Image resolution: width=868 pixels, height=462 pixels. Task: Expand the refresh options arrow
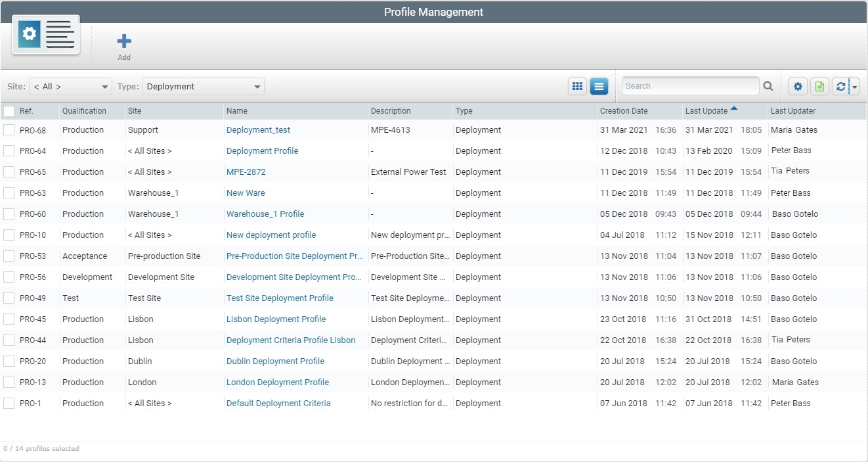(x=853, y=86)
